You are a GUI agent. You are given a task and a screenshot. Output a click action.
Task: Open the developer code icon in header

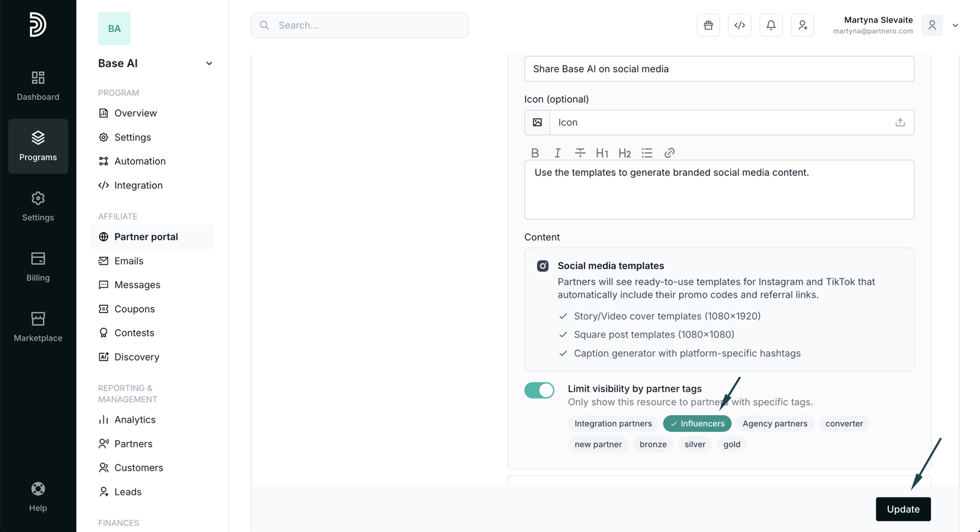click(x=739, y=25)
